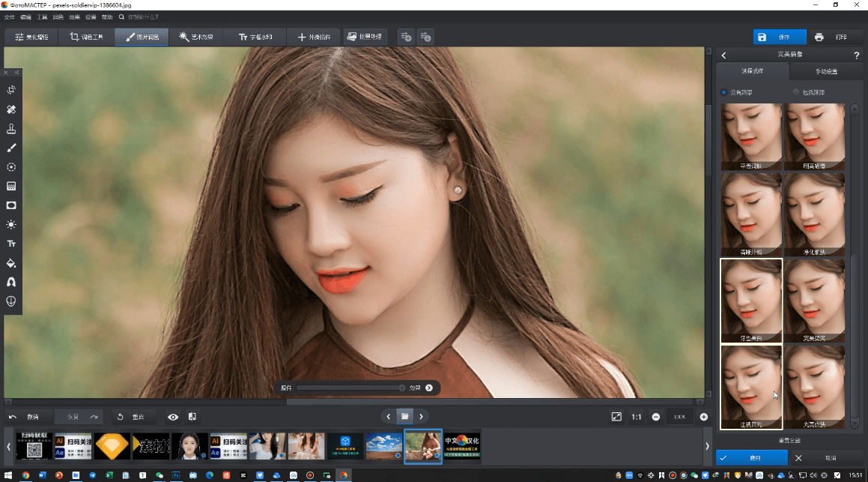Viewport: 868px width, 482px height.
Task: Click the plus zoom-in icon
Action: 704,417
